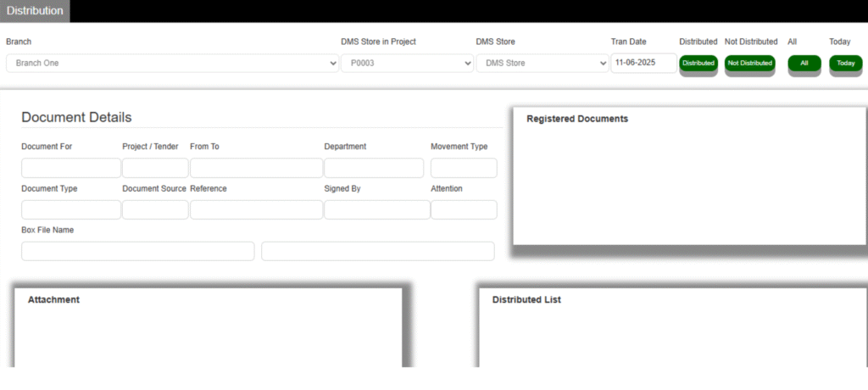The image size is (868, 390).
Task: Focus the Project / Tender field
Action: (x=155, y=168)
